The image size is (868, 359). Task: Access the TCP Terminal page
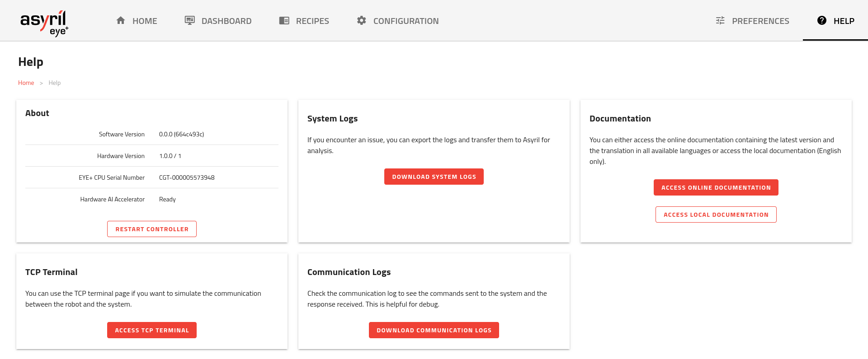[152, 330]
